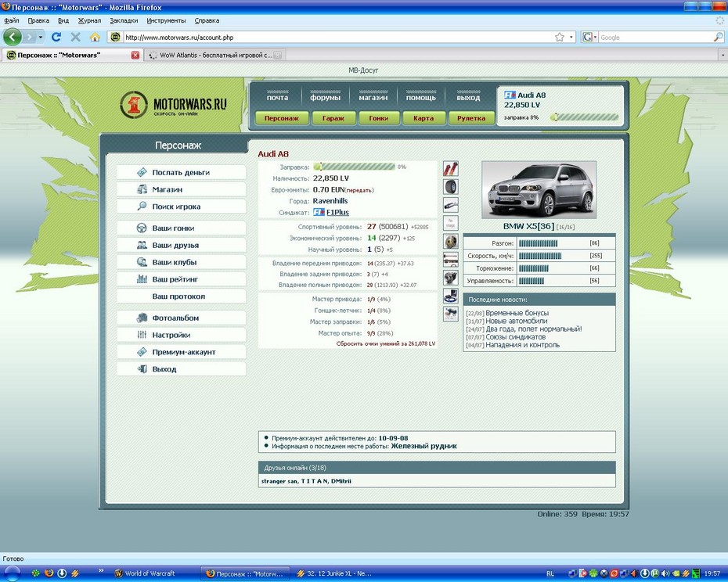Open the F1Plus syndicate link

tap(337, 212)
